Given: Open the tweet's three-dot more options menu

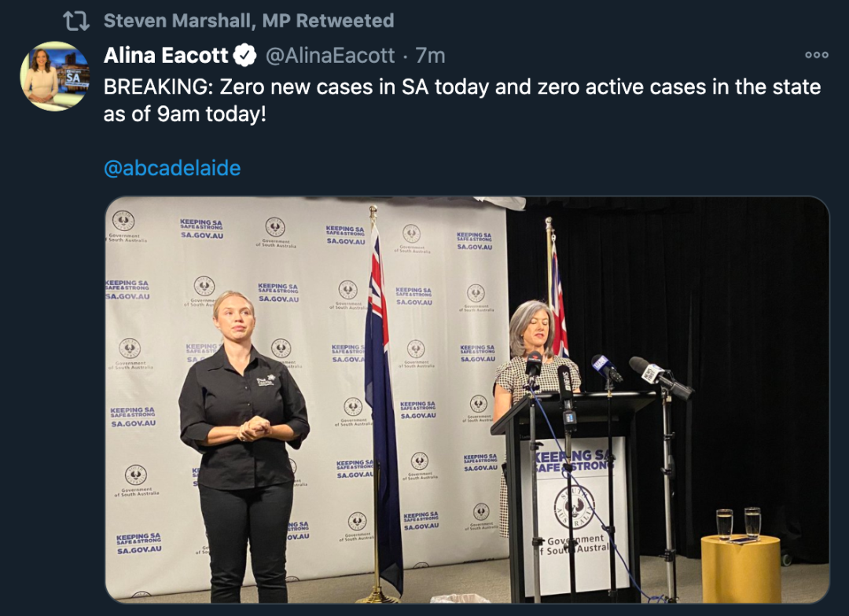Looking at the screenshot, I should 817,55.
